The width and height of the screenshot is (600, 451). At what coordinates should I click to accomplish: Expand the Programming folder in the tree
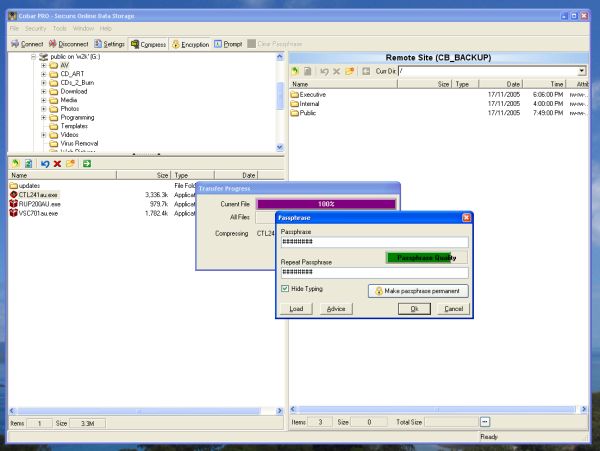pyautogui.click(x=45, y=118)
